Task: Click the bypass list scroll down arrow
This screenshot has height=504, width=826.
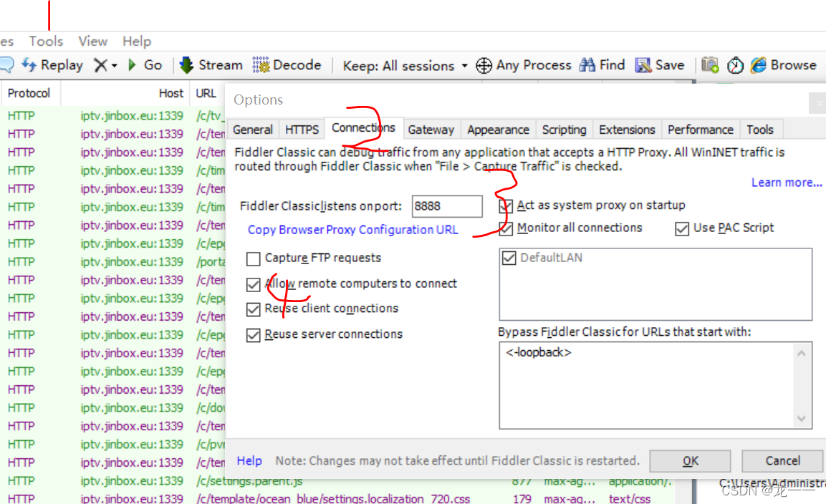Action: (x=802, y=419)
